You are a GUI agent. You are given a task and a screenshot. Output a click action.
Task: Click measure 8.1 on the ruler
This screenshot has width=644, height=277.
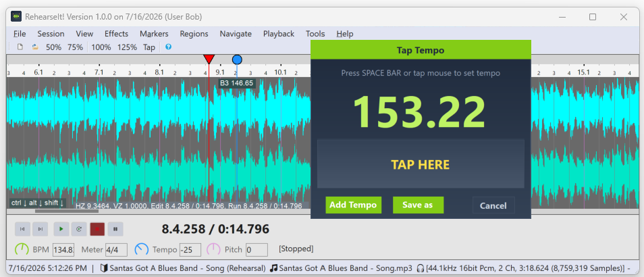[x=159, y=72]
